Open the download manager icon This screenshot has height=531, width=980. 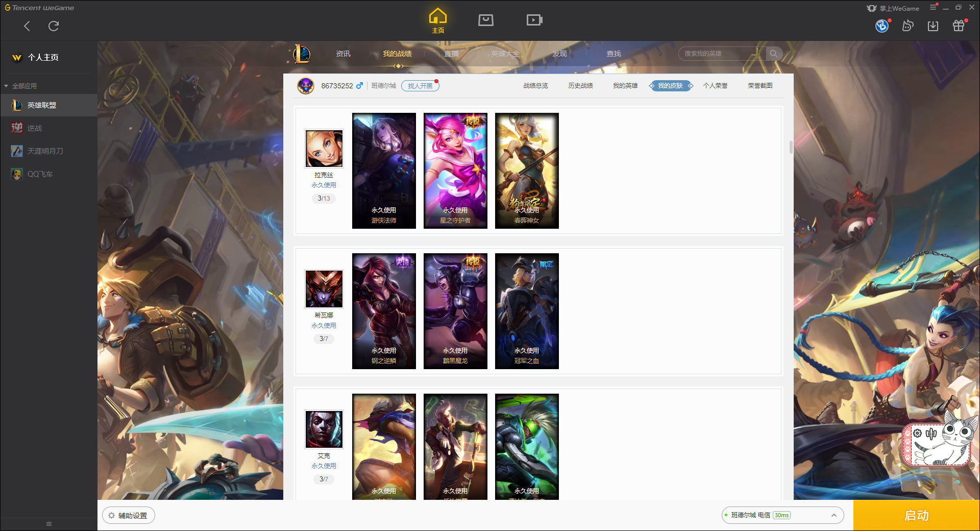point(933,26)
